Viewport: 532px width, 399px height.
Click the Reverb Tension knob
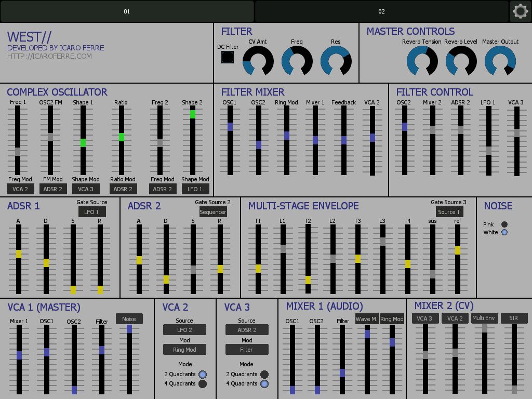422,61
